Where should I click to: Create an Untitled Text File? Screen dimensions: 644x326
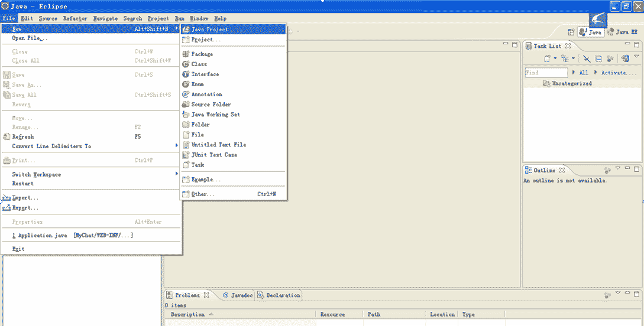click(x=233, y=145)
